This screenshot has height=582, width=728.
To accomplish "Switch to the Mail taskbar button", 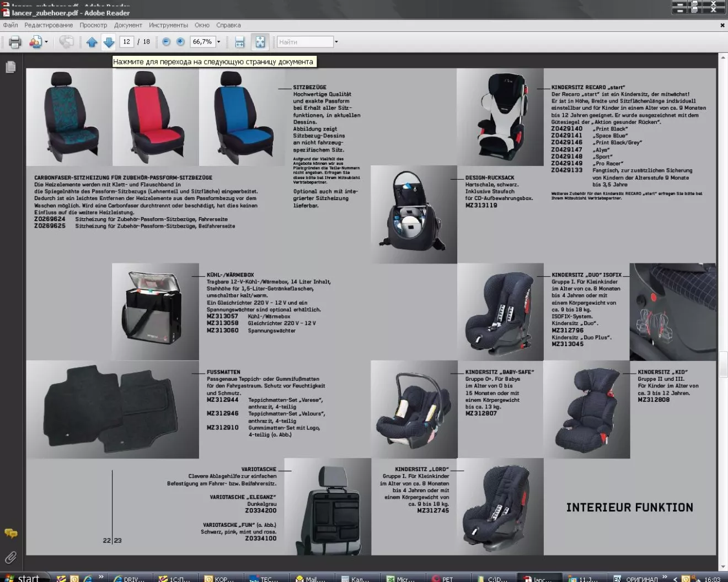I will click(x=311, y=578).
